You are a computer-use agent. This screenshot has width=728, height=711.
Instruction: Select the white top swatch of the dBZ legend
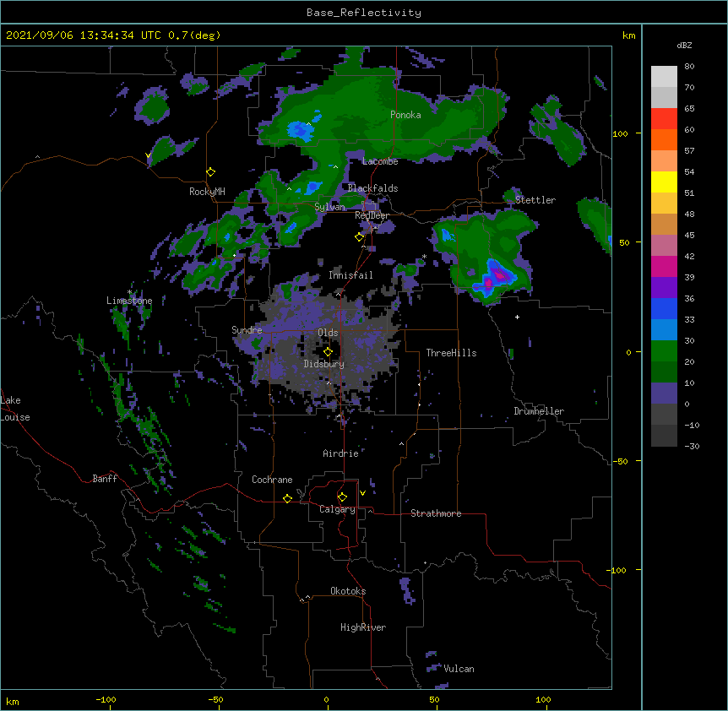664,76
